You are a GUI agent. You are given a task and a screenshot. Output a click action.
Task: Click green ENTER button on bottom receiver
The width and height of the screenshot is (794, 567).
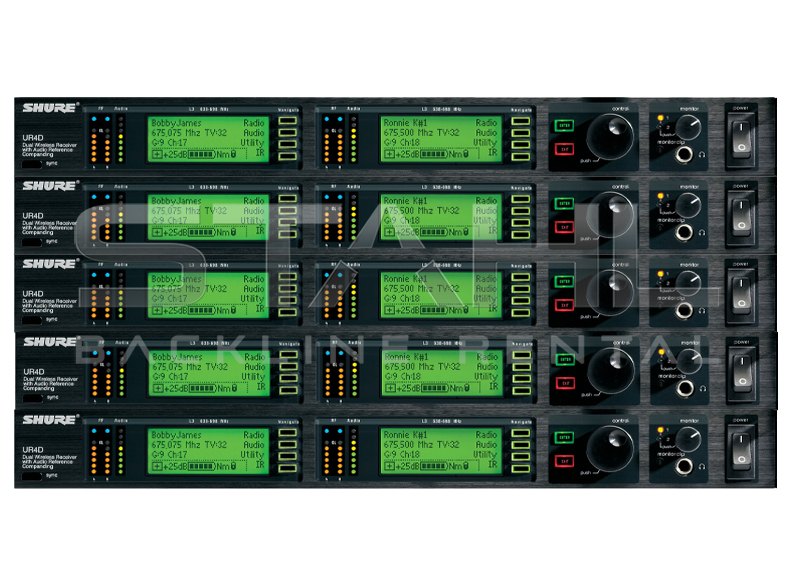pos(564,437)
